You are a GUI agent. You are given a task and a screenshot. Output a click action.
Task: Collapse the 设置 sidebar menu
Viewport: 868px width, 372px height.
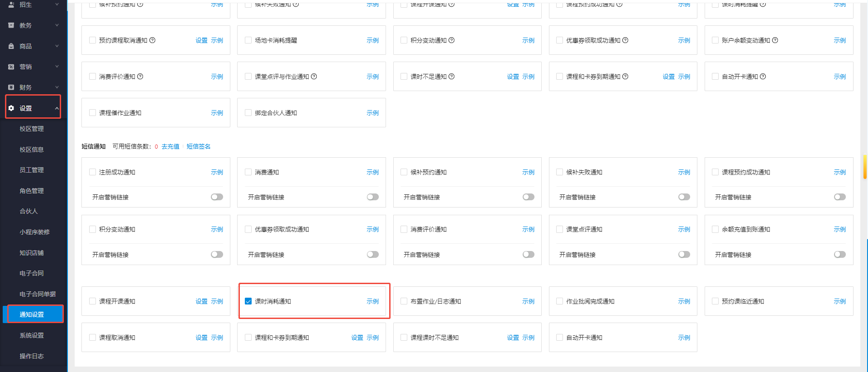[x=57, y=108]
